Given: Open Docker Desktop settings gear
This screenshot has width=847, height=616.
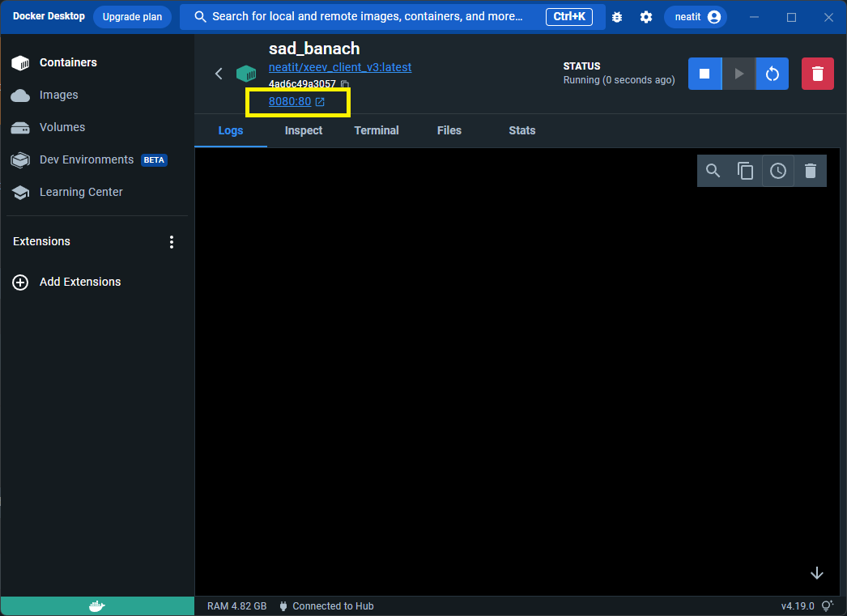Looking at the screenshot, I should coord(645,17).
